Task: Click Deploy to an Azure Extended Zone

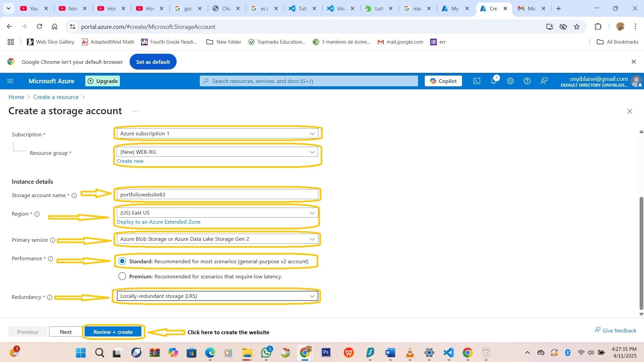Action: tap(158, 222)
